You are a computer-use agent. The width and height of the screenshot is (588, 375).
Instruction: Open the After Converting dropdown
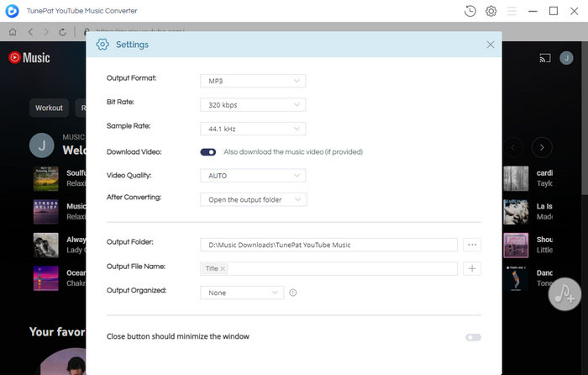pos(254,199)
